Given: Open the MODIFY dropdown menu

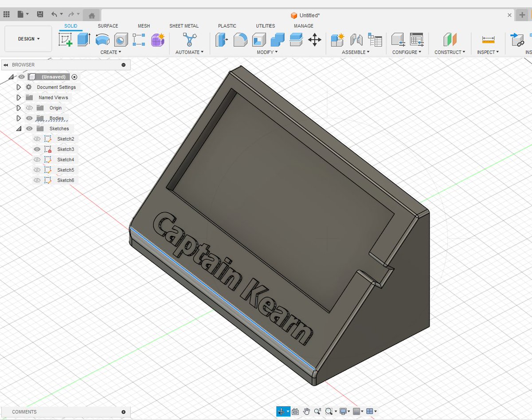Looking at the screenshot, I should point(267,52).
